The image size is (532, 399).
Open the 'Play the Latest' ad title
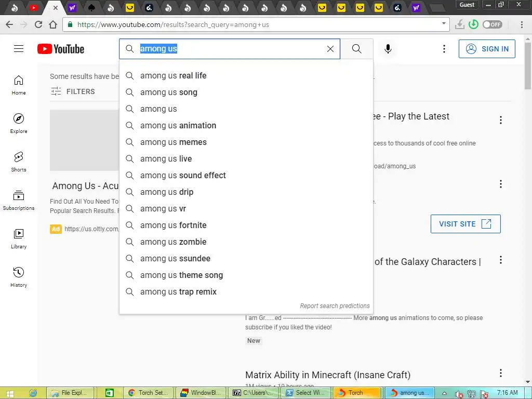pos(411,116)
